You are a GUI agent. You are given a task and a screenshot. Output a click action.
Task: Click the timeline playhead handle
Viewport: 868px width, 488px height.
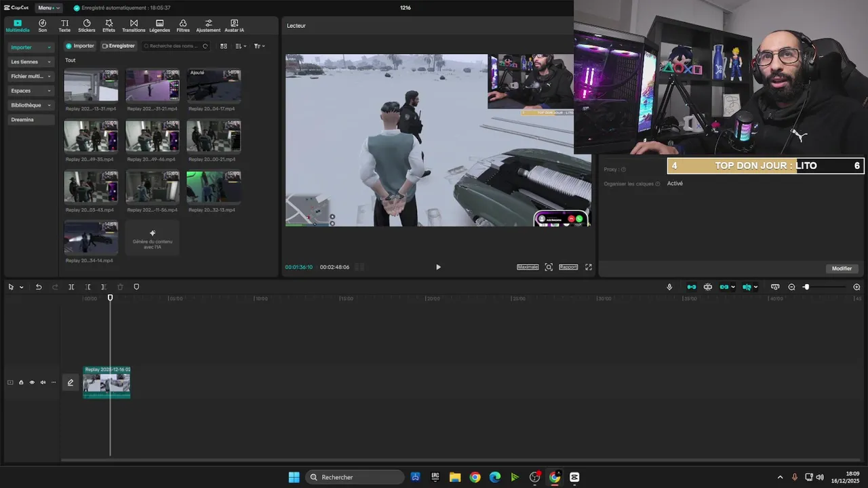point(111,298)
